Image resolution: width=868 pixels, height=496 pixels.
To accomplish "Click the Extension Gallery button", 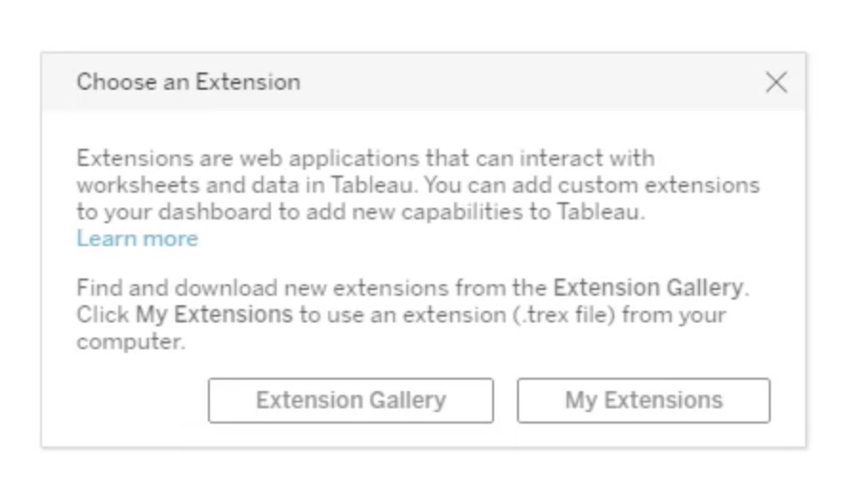I will coord(350,400).
